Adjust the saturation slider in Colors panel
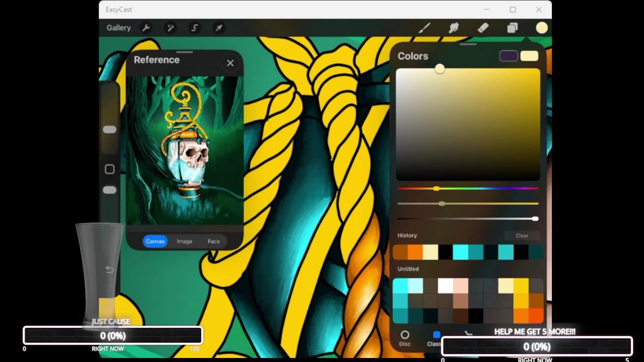The width and height of the screenshot is (644, 362). [468, 204]
